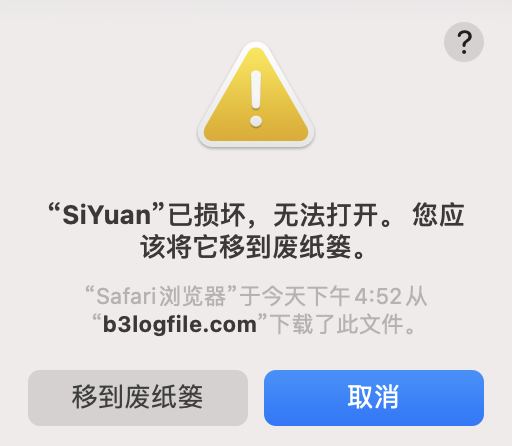
Task: Click the 废纸篓 word in the headline message
Action: (312, 247)
